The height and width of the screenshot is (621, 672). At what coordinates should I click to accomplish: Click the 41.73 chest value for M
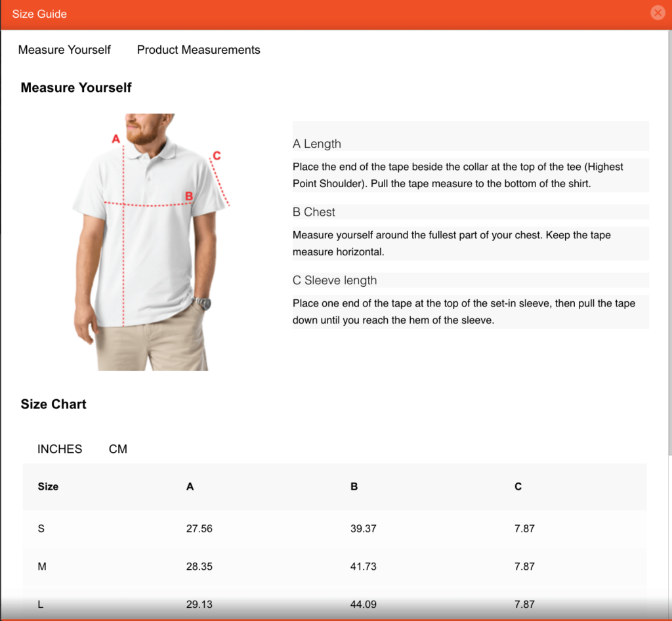364,567
